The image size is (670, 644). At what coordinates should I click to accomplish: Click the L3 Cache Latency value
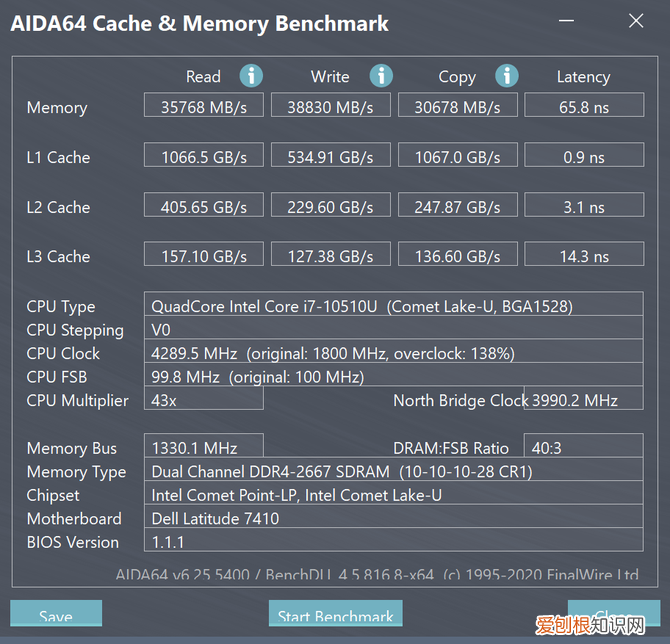point(583,256)
